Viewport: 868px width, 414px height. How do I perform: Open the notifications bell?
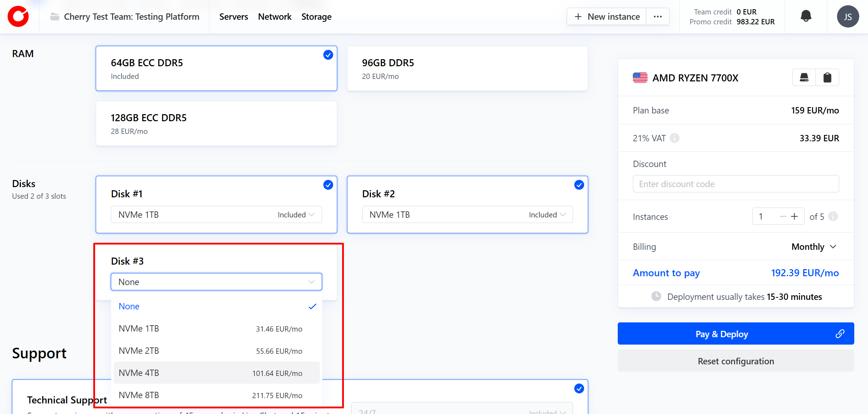pos(806,16)
